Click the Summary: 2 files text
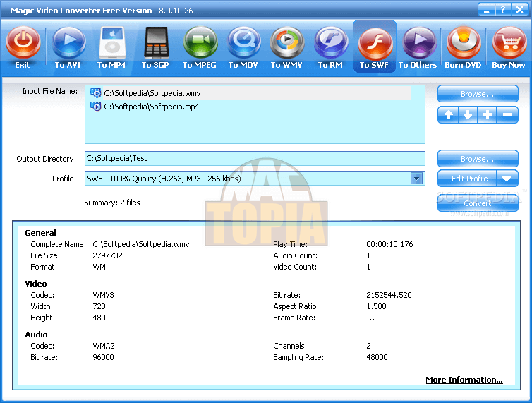Screen dimensions: 532x403 click(x=112, y=203)
